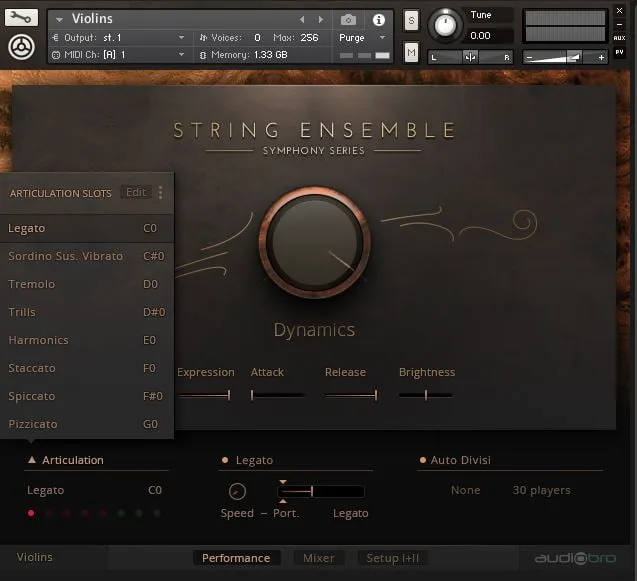The height and width of the screenshot is (581, 637).
Task: Decrease volume with the minus icon
Action: click(x=529, y=58)
